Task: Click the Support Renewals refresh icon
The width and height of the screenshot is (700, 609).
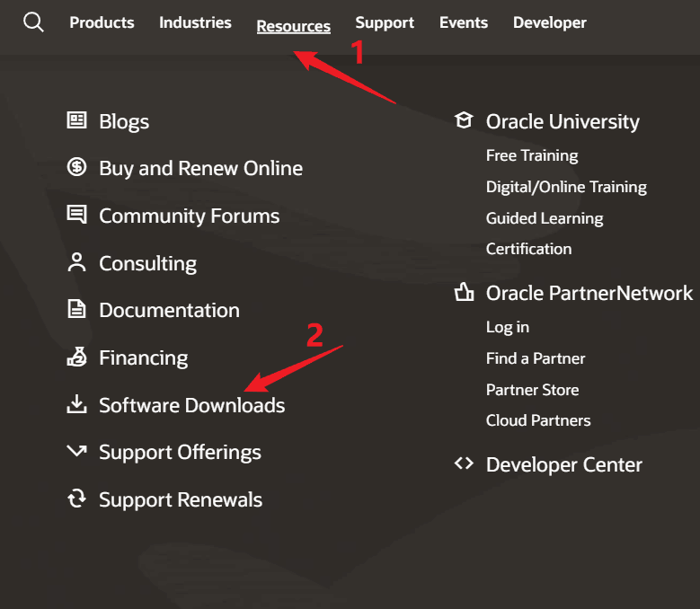Action: (77, 499)
